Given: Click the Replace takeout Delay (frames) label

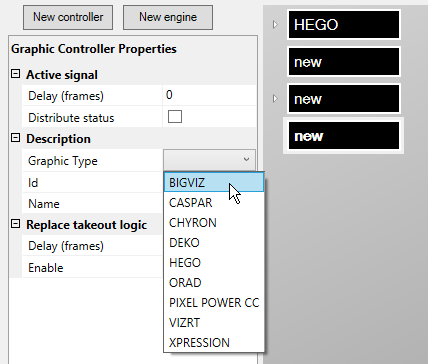Looking at the screenshot, I should [x=66, y=246].
